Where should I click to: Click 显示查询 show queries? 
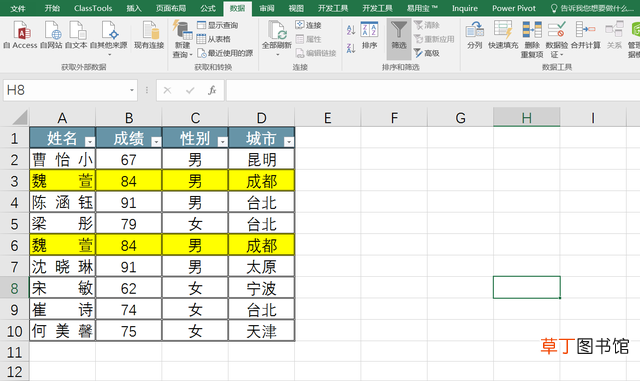point(218,25)
